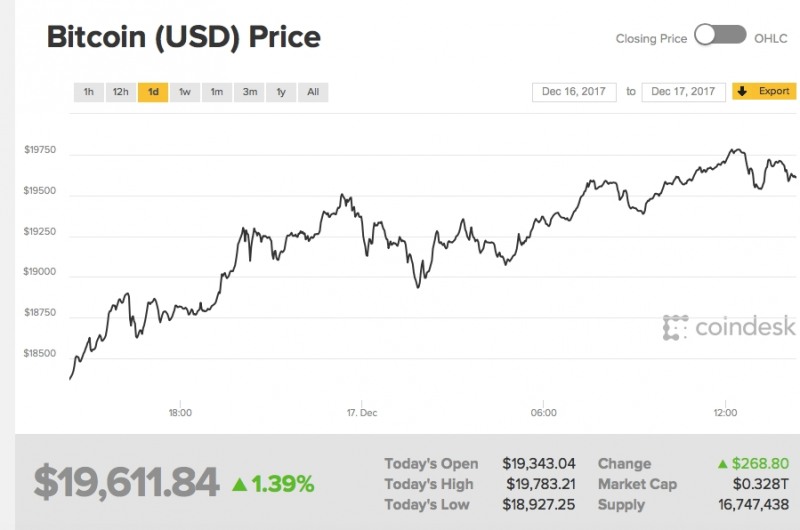Screen dimensions: 800x530
Task: Select the 1h time range tab
Action: point(89,92)
